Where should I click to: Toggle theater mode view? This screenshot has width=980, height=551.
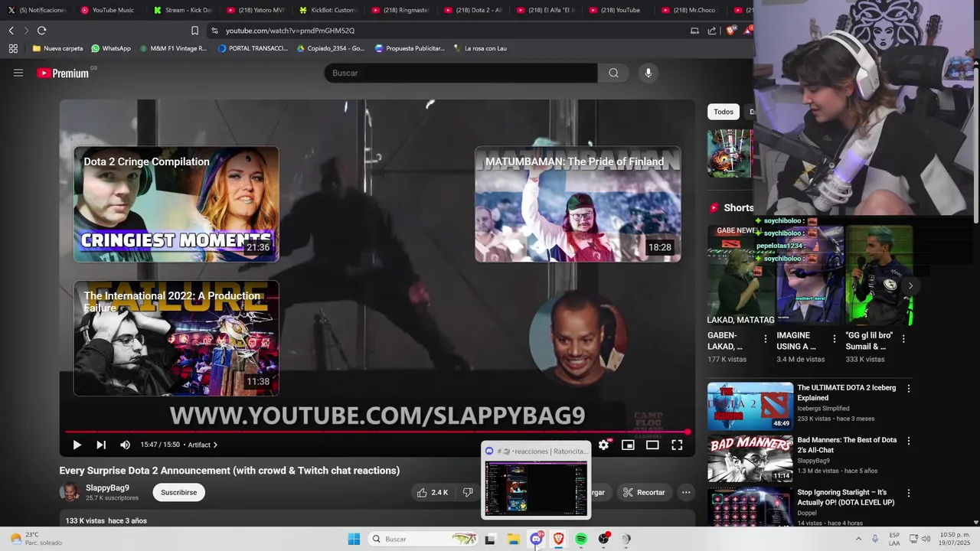tap(652, 445)
